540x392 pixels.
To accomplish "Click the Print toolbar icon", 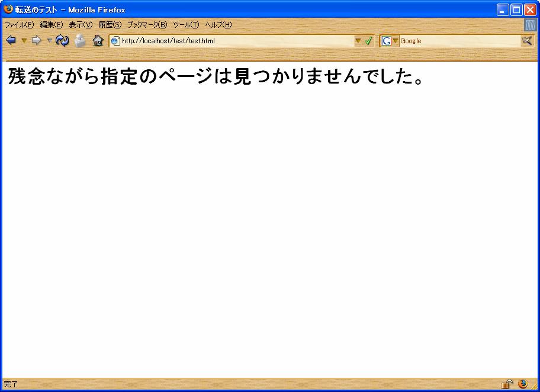I will coord(80,40).
